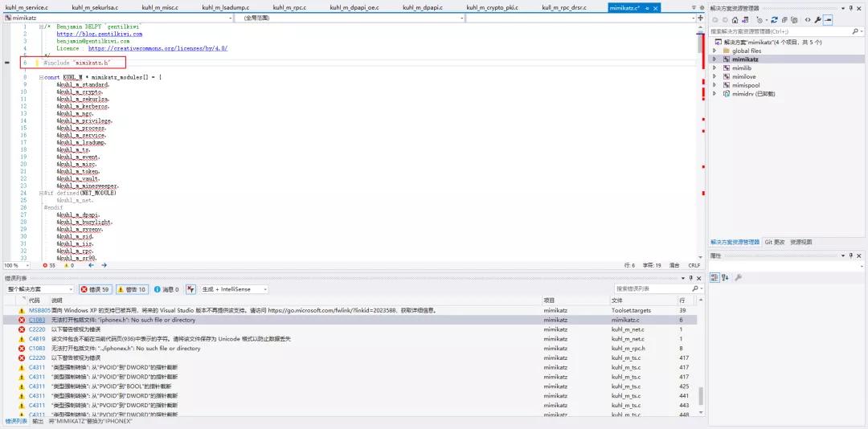Click property pages wrench in Properties panel
868x429 pixels.
pyautogui.click(x=738, y=277)
